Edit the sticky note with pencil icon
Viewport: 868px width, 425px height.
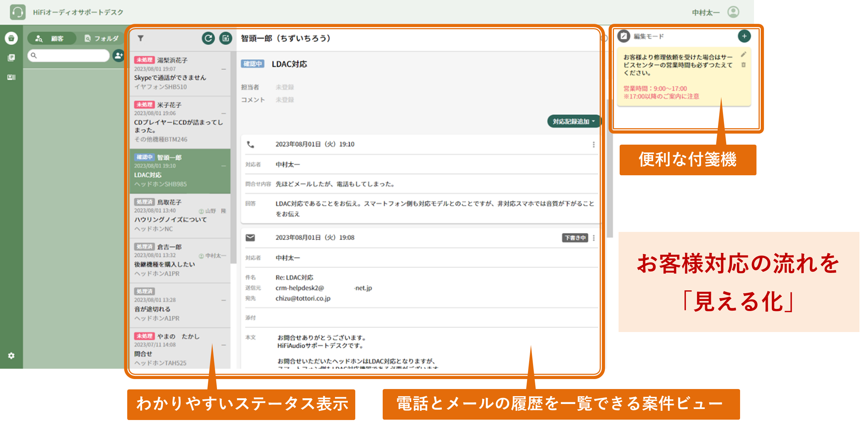743,55
